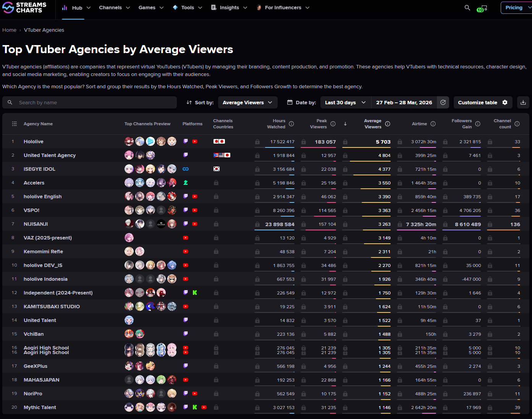Open the Games menu
The width and height of the screenshot is (532, 419).
pos(151,8)
